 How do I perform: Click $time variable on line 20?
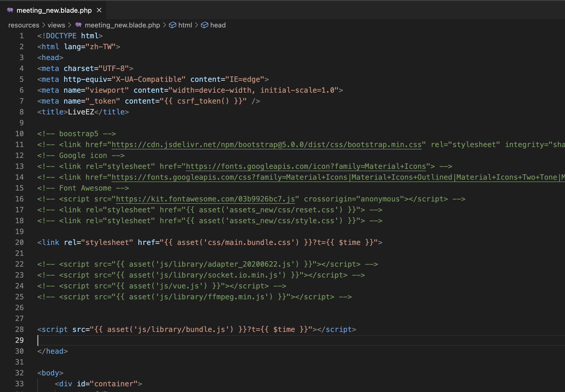click(x=350, y=242)
